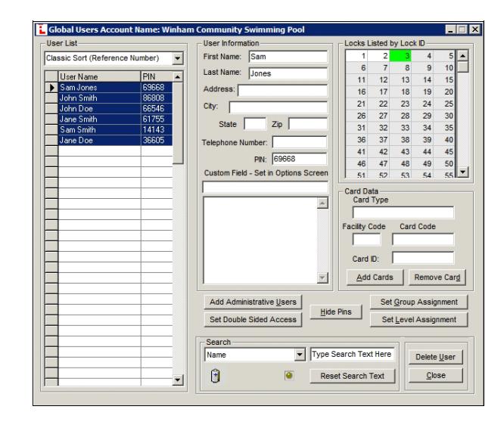This screenshot has height=425, width=504.
Task: Select Sam Jones in user list
Action: point(99,88)
